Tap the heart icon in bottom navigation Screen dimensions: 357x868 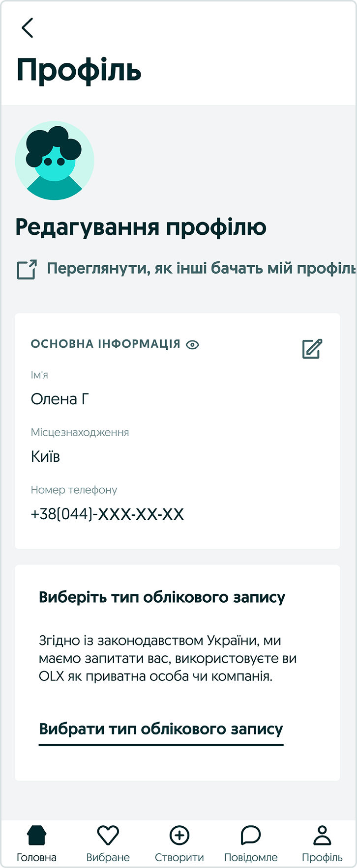pos(108,835)
